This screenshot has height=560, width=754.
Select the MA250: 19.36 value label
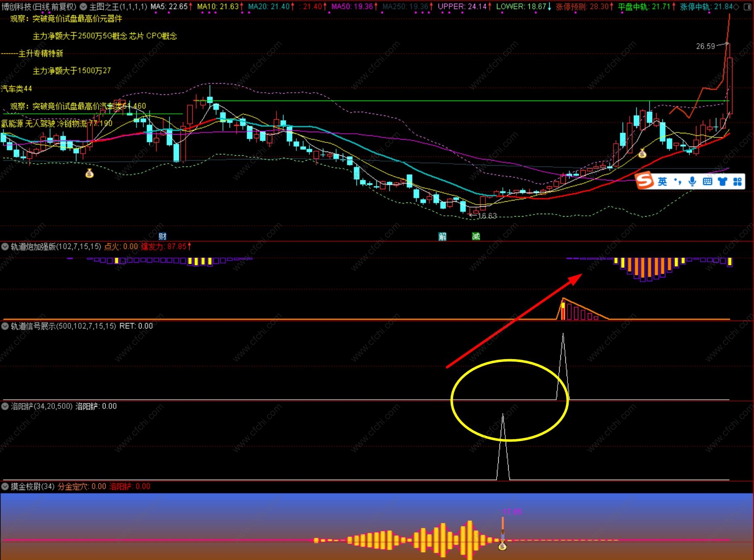coord(405,7)
